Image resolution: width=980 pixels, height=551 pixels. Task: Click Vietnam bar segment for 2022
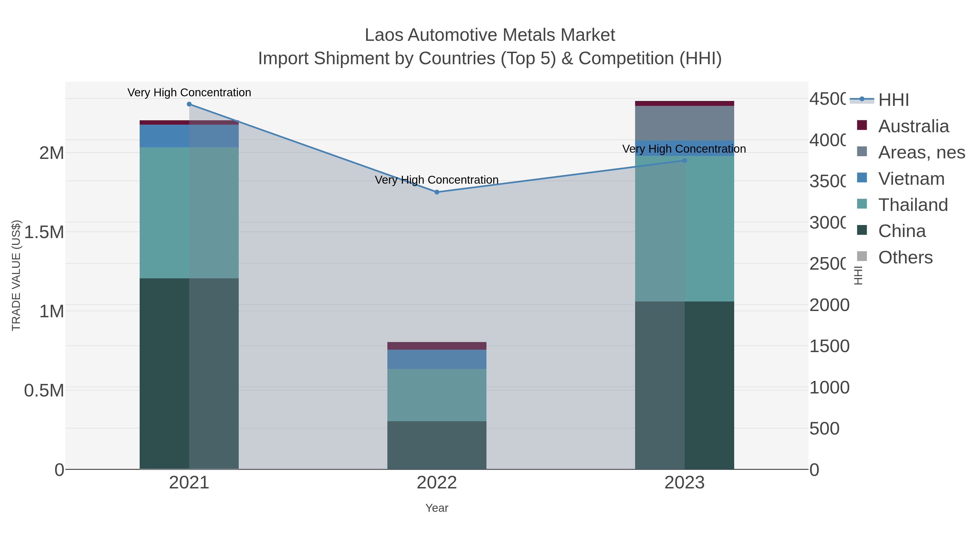[437, 359]
